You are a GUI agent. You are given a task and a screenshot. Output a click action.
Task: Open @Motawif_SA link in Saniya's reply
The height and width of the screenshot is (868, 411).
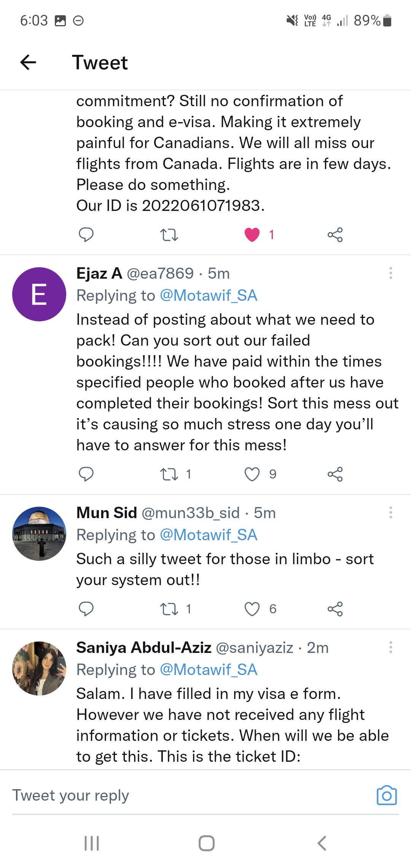209,670
